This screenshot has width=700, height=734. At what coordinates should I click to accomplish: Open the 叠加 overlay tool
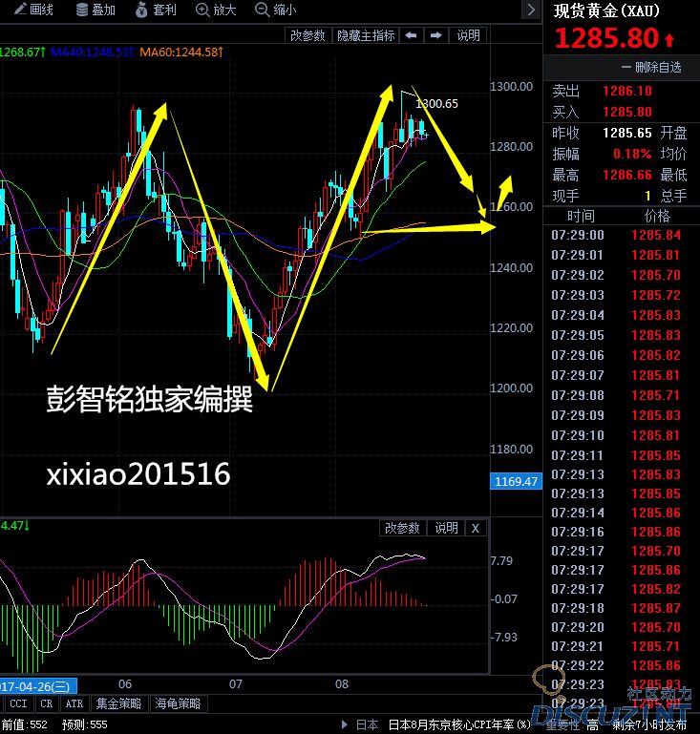95,10
